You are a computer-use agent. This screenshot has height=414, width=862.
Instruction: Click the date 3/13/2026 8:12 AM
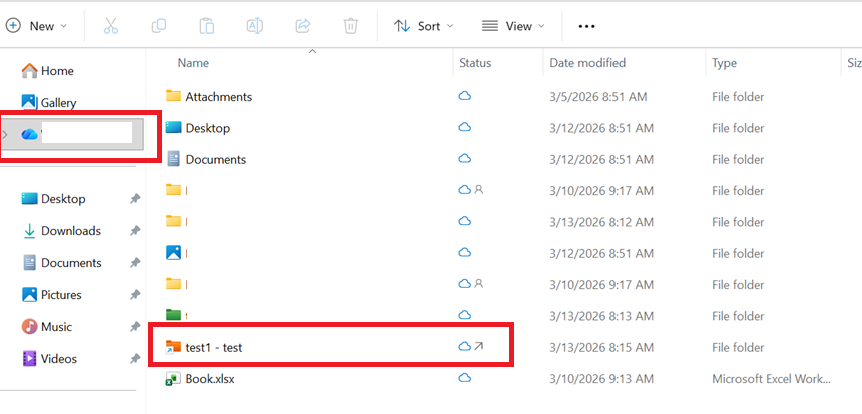coord(601,222)
